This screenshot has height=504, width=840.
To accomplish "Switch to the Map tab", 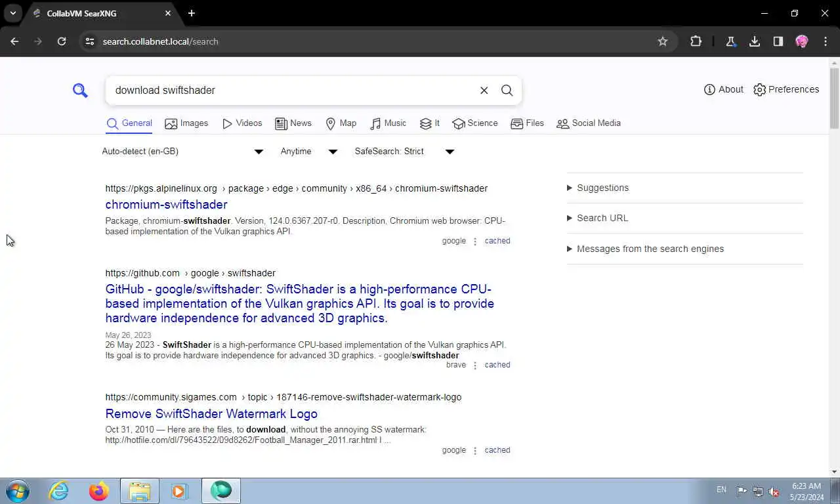I will [341, 123].
